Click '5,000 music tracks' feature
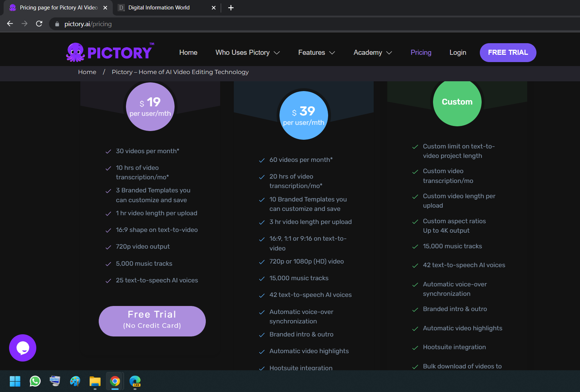 144,264
